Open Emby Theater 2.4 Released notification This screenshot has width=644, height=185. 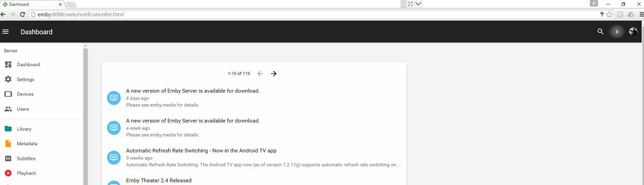[x=159, y=180]
